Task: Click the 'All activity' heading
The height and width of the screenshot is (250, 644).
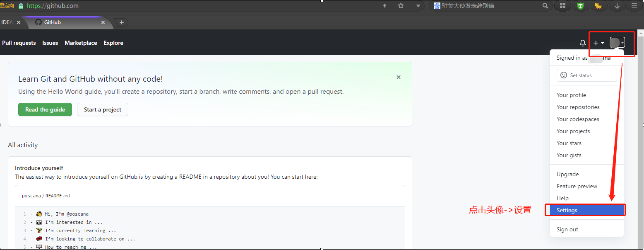Action: 23,145
